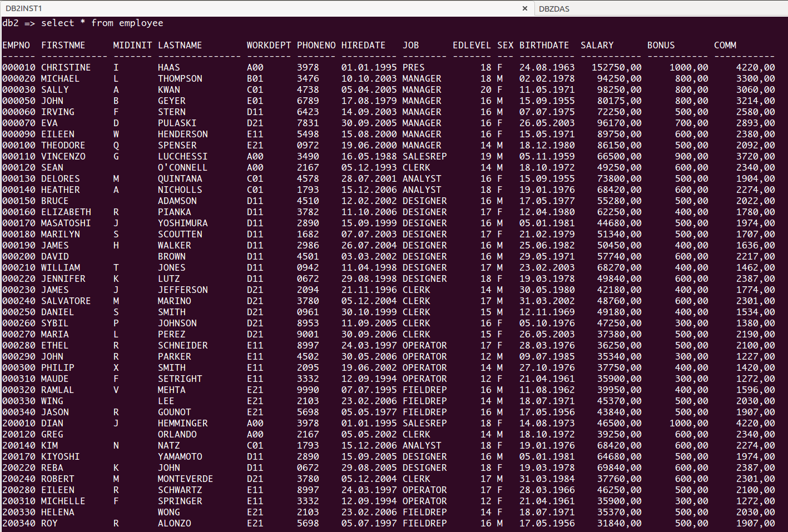Click the HIREDATE column header
788x532 pixels.
[363, 45]
